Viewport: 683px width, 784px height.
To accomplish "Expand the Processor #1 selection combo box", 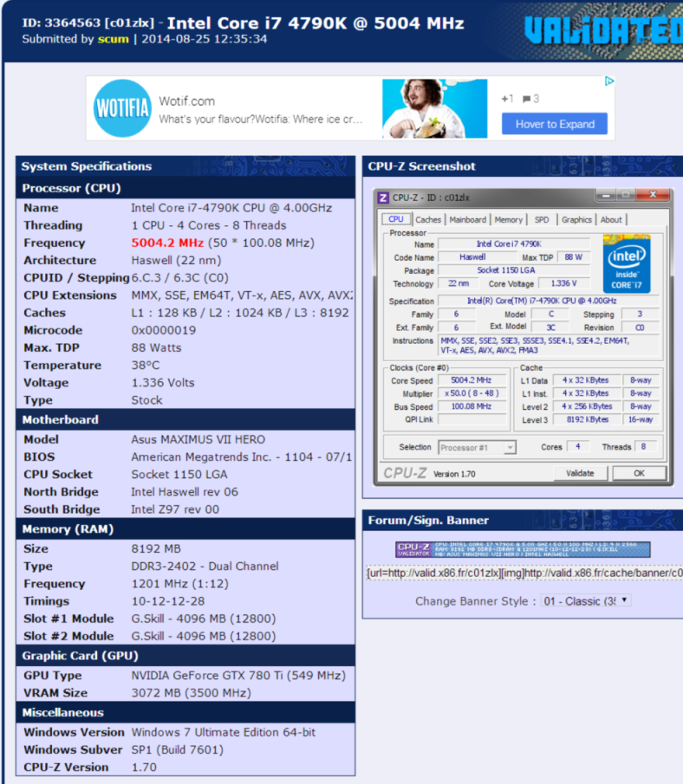I will pyautogui.click(x=477, y=447).
